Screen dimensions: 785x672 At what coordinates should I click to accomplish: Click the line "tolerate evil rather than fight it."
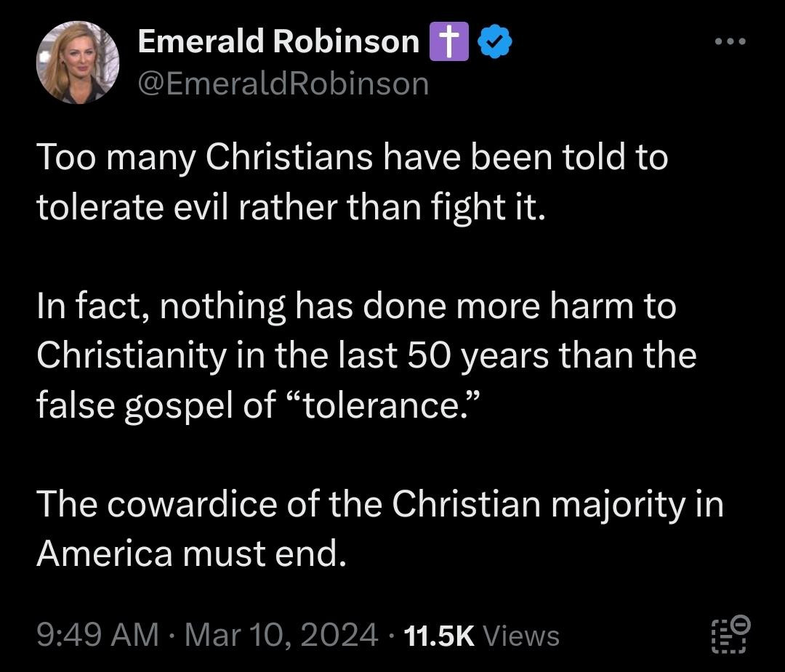pyautogui.click(x=290, y=209)
